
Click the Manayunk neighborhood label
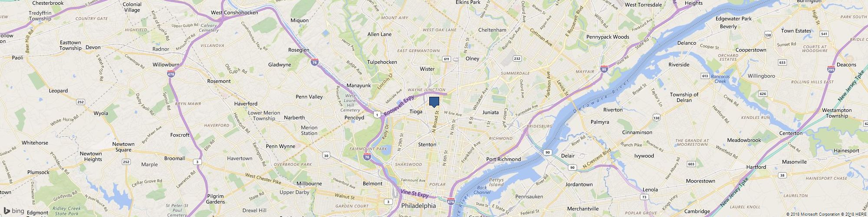358,85
